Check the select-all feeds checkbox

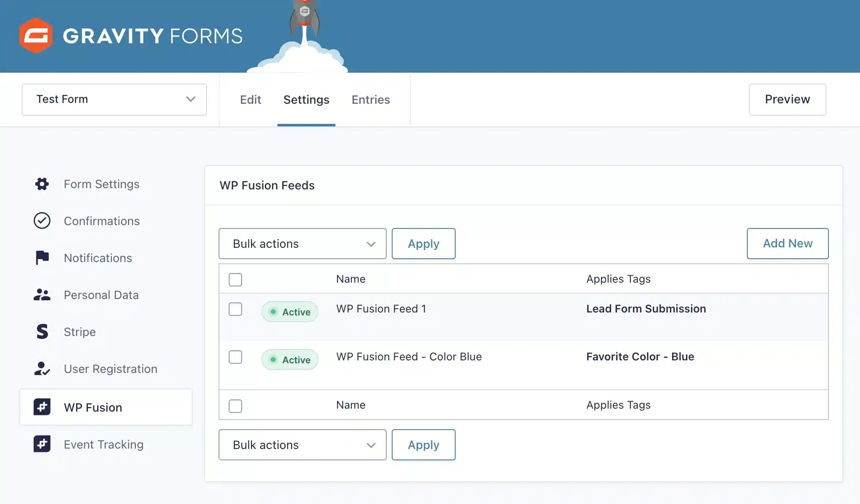(235, 279)
